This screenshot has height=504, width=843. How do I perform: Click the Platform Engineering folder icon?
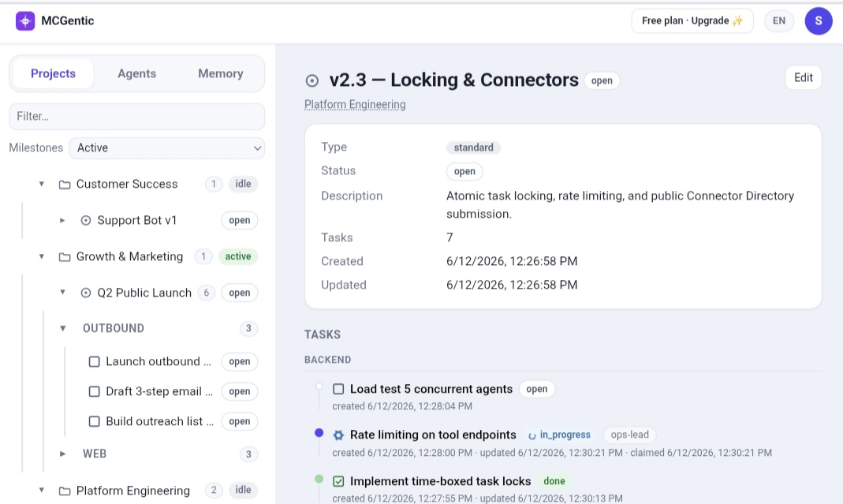click(65, 491)
